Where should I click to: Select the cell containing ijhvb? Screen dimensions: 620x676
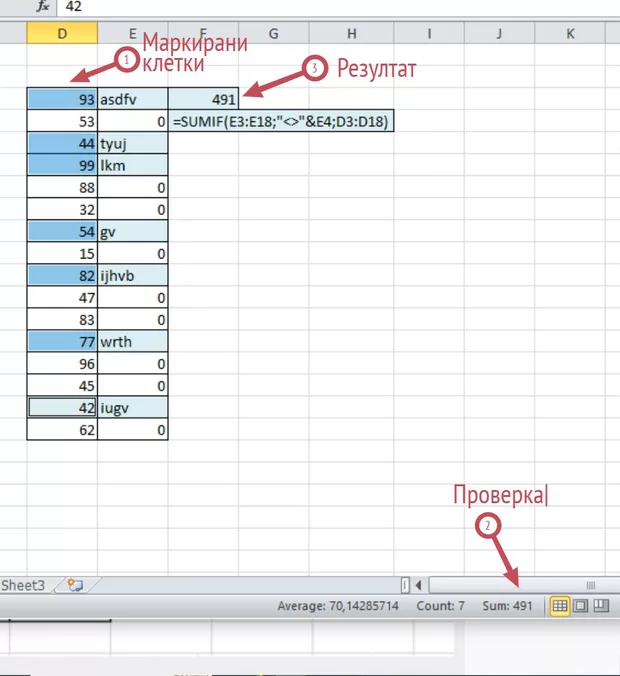(x=133, y=275)
